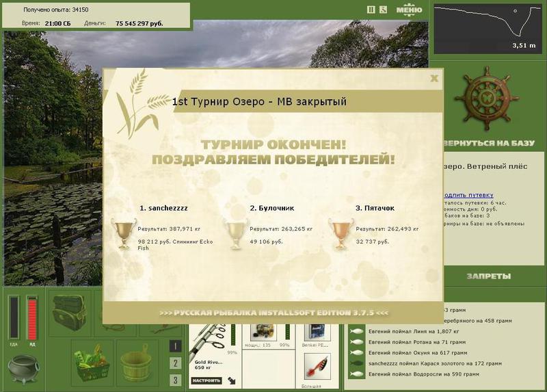Click the bronze trophy for Пятачок

click(x=341, y=233)
